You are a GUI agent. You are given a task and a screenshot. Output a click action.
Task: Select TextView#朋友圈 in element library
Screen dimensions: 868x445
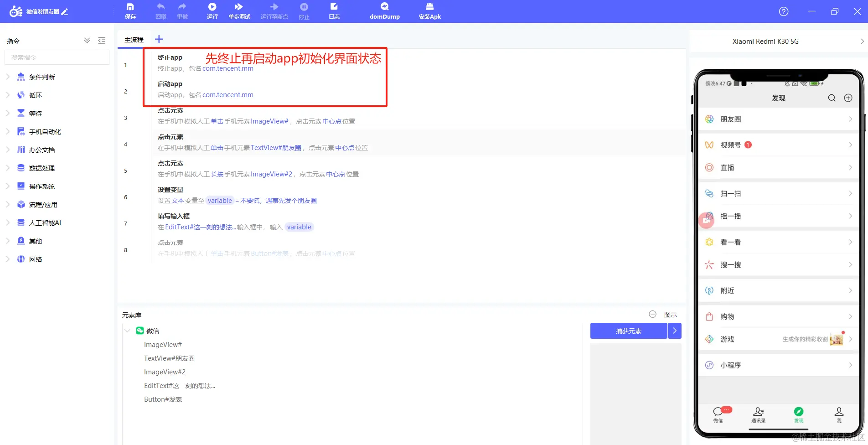(x=169, y=358)
